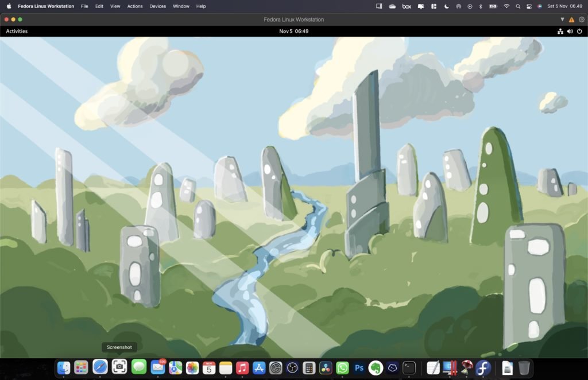The height and width of the screenshot is (380, 588).
Task: Click the orange warning triangle in VM title bar
Action: click(571, 20)
